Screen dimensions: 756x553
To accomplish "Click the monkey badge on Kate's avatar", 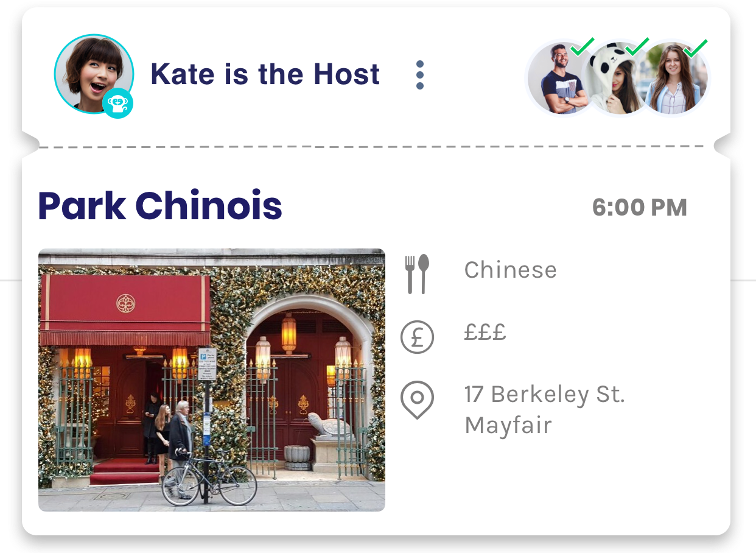I will pyautogui.click(x=117, y=103).
